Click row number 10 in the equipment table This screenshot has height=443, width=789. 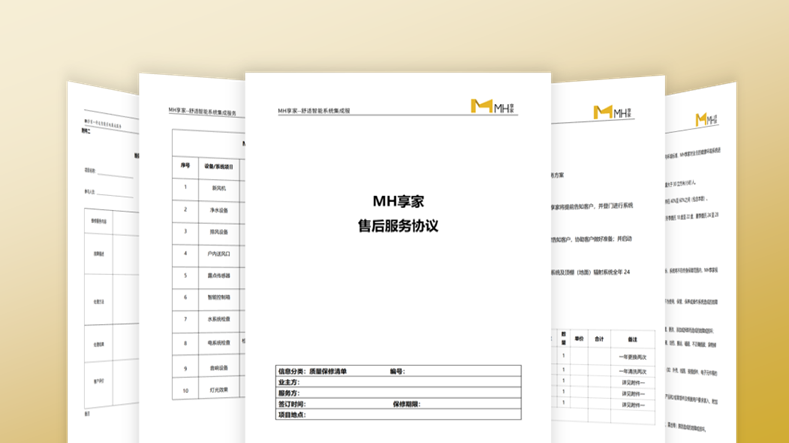coord(185,391)
